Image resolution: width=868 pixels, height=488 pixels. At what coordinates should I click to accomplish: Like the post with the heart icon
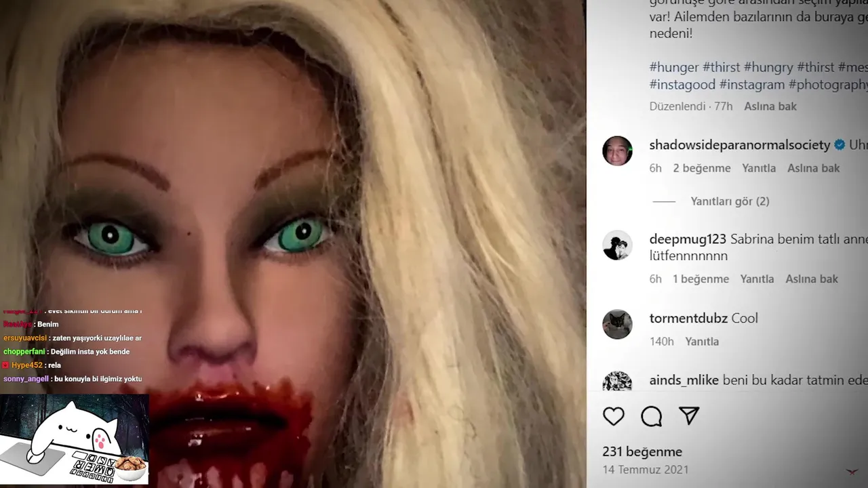[x=614, y=416]
